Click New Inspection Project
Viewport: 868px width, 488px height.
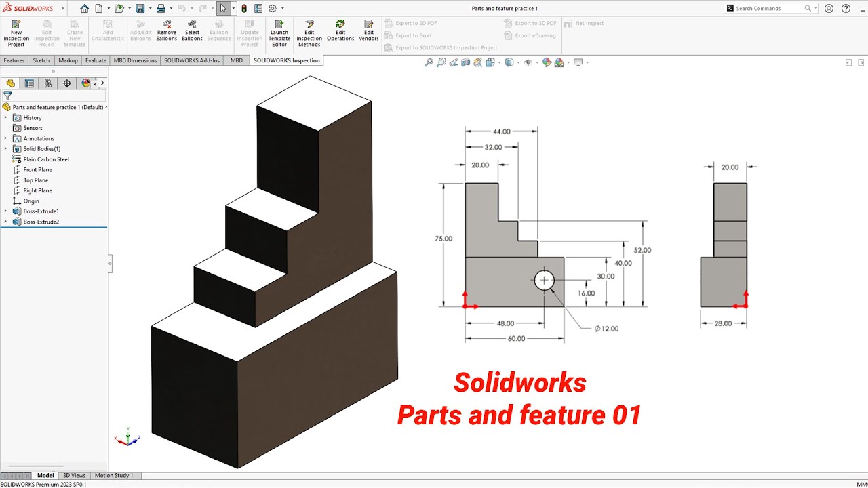[16, 33]
